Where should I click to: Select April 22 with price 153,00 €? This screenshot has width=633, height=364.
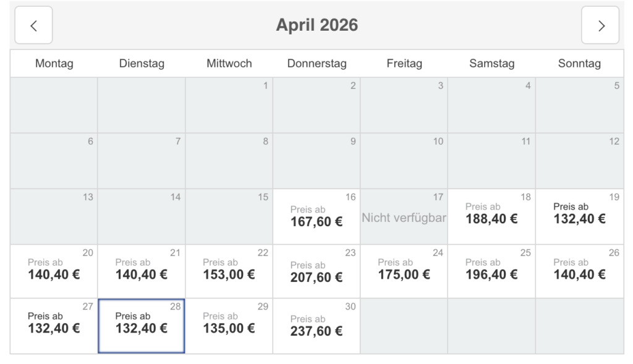[x=229, y=269]
